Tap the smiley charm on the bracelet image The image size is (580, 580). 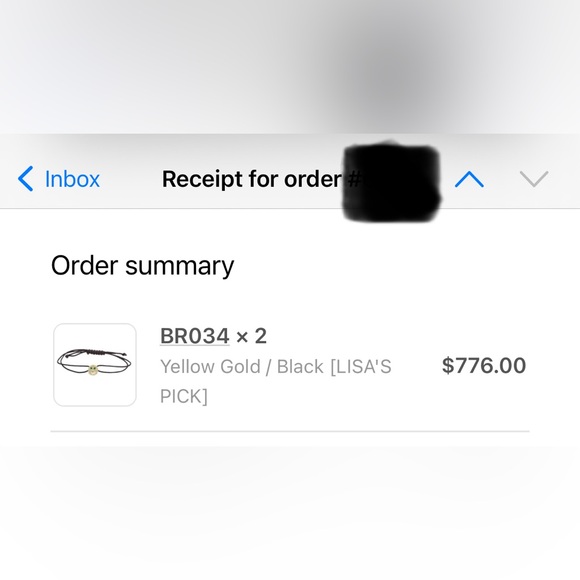(93, 370)
